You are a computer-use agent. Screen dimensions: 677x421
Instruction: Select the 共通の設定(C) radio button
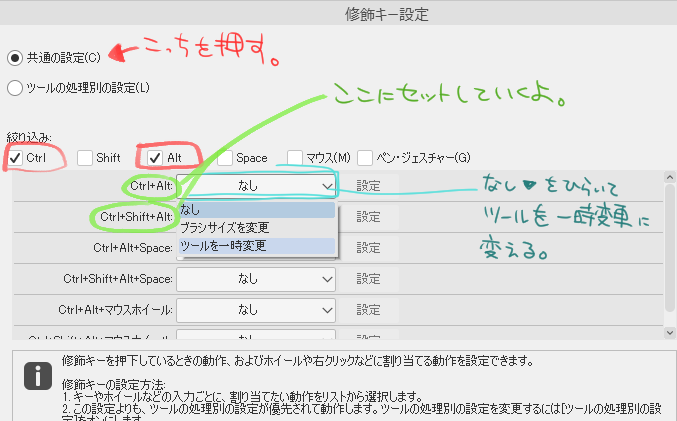click(x=15, y=57)
